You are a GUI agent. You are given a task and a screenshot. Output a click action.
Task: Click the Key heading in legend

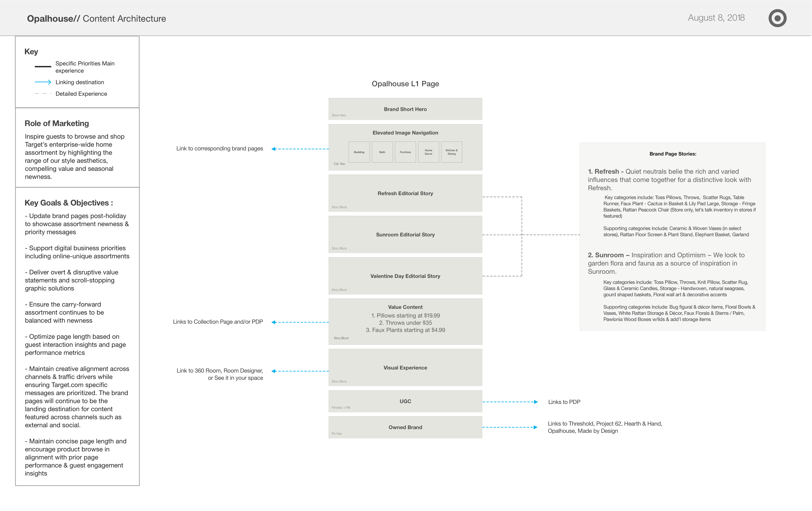(31, 52)
